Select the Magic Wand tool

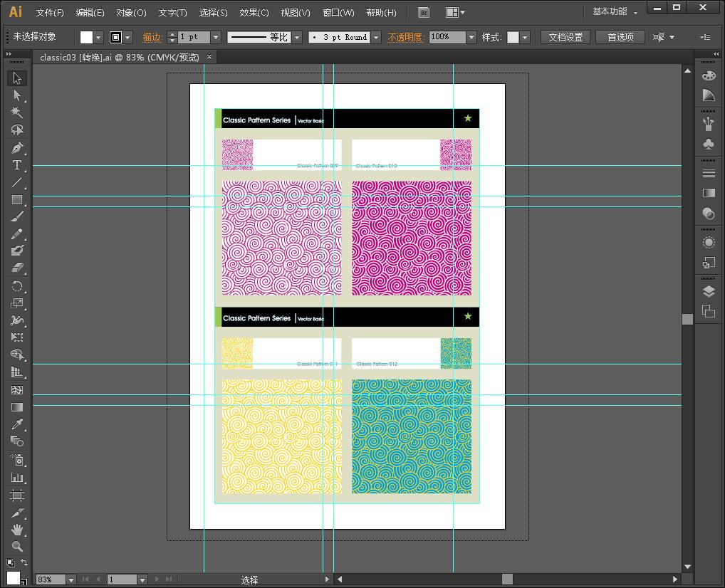17,112
